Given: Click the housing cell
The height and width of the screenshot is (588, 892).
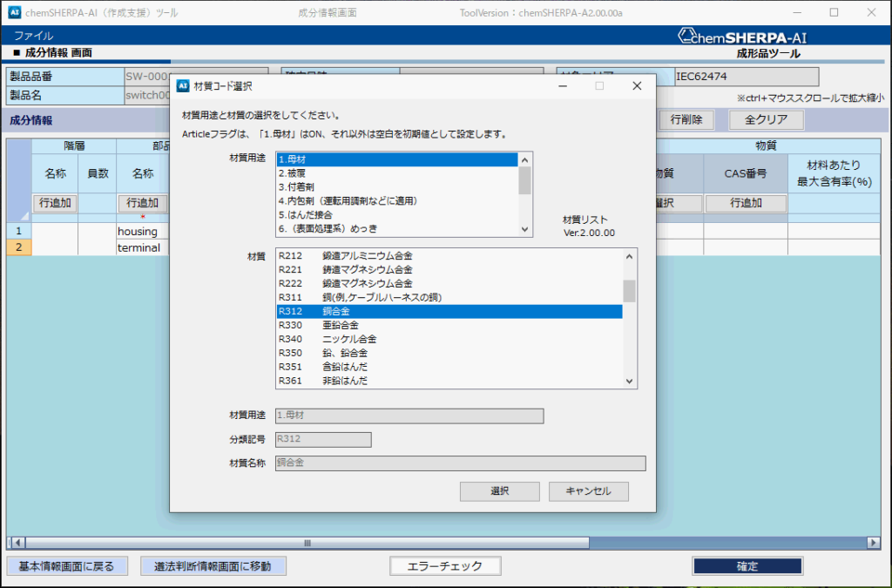Looking at the screenshot, I should (142, 232).
